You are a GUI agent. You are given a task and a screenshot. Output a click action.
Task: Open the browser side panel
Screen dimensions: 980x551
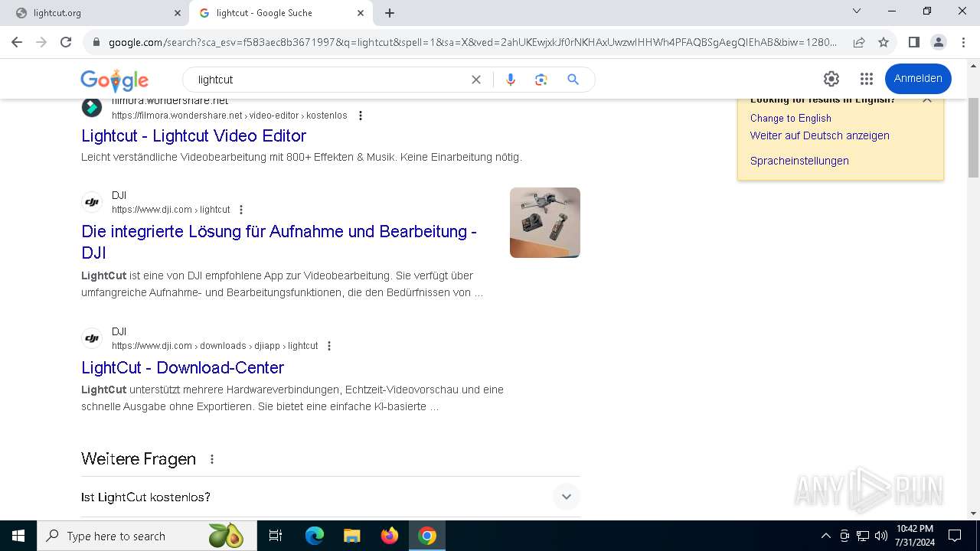[913, 42]
